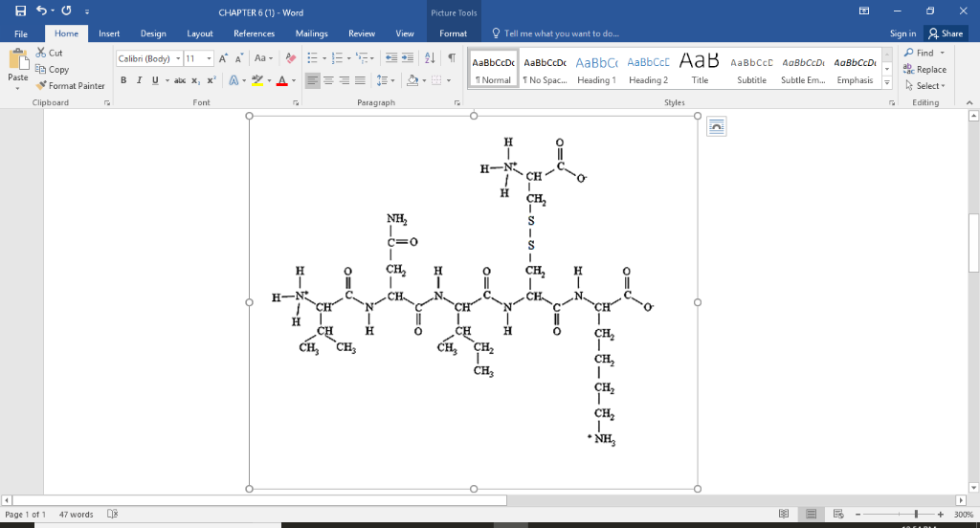
Task: Click the Save icon in title bar
Action: click(x=21, y=11)
